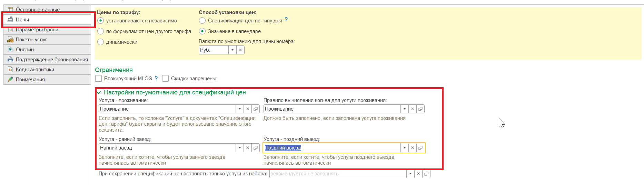Switch to Пакеты услуг section
644x185 pixels.
tap(47, 40)
